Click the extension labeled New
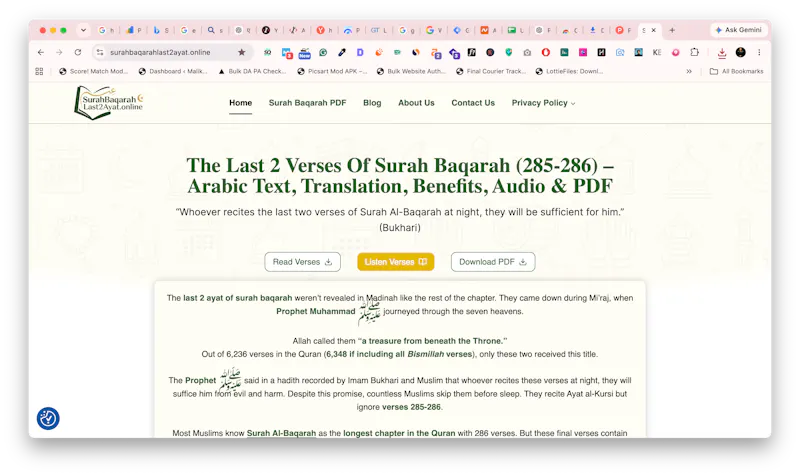Image resolution: width=800 pixels, height=476 pixels. click(x=305, y=53)
